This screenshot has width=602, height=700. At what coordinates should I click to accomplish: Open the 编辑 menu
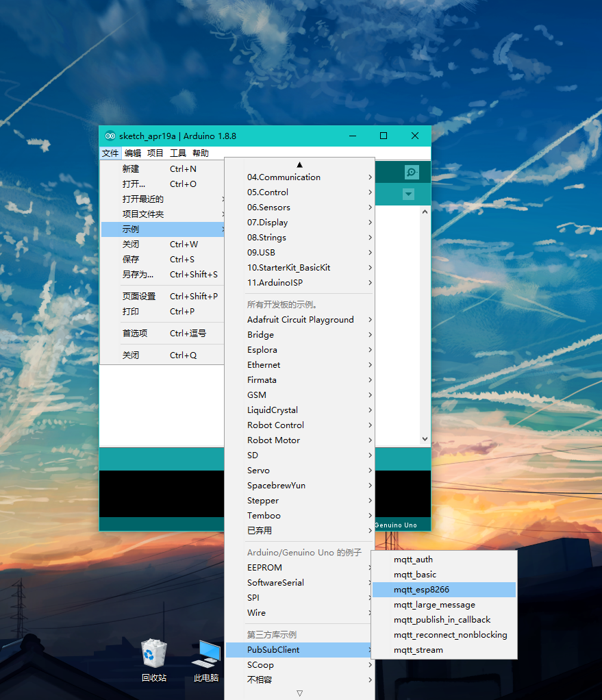(x=133, y=153)
